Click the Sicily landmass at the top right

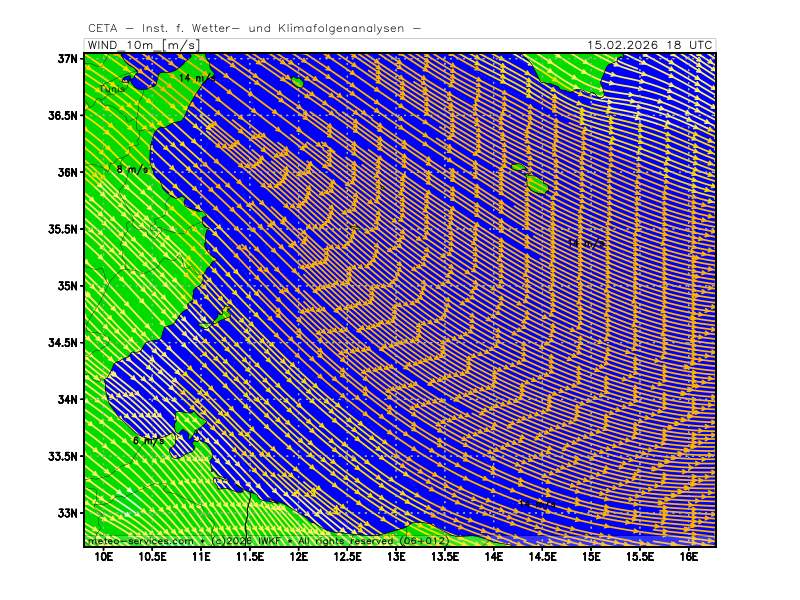[570, 70]
